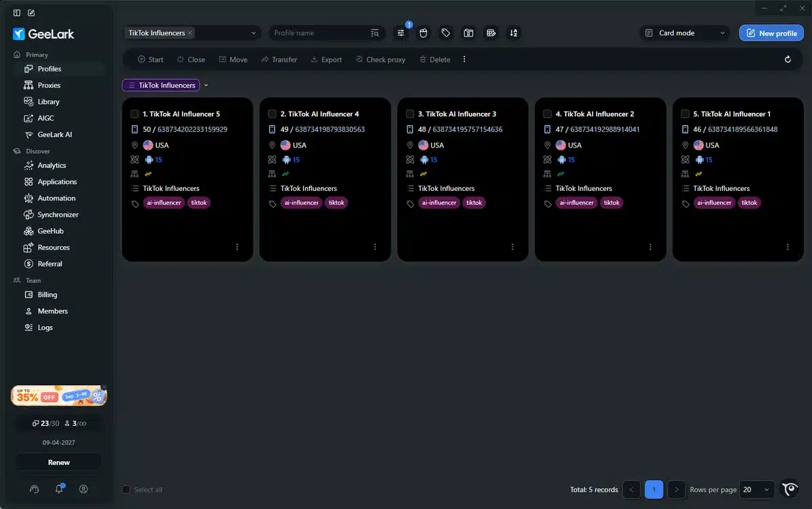
Task: Expand chevron next to TikTok Influencers group tag
Action: 206,85
